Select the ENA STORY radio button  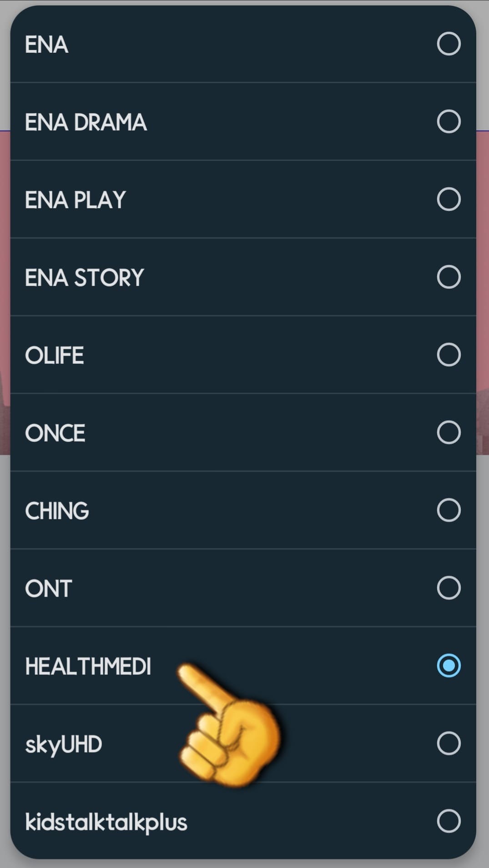coord(448,277)
